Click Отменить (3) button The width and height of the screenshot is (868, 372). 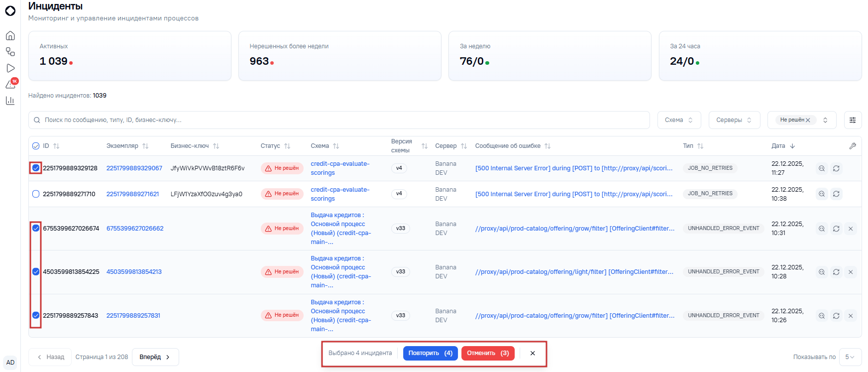coord(488,353)
